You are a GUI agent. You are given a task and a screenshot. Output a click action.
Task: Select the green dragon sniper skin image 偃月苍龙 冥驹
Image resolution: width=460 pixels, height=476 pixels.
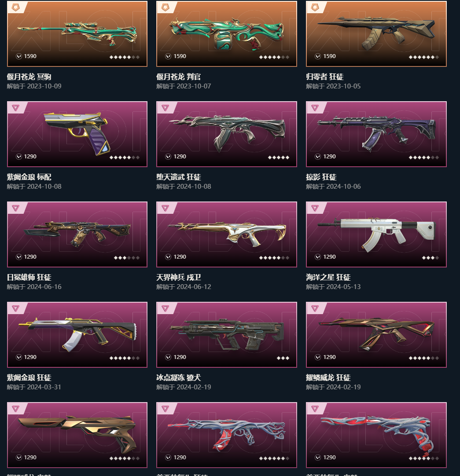pyautogui.click(x=77, y=34)
